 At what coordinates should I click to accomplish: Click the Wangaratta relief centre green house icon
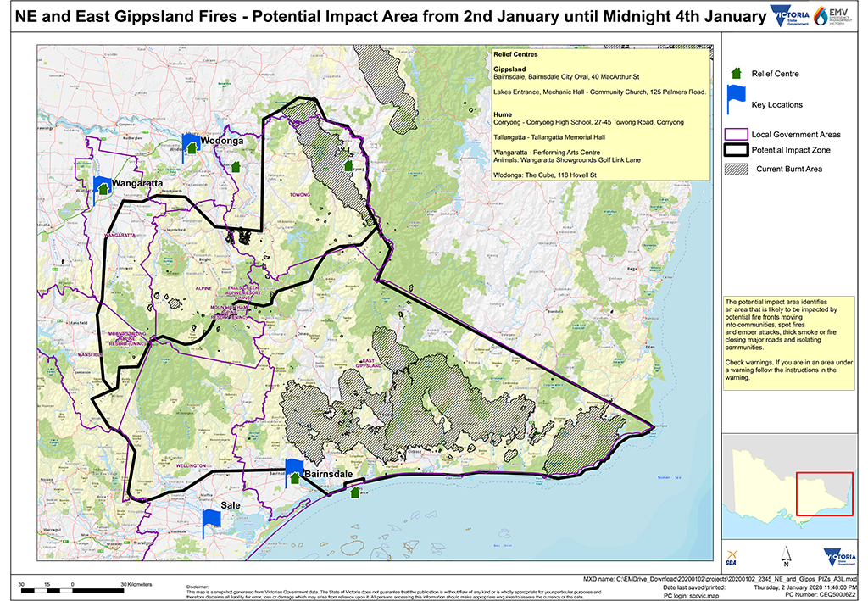click(x=103, y=189)
